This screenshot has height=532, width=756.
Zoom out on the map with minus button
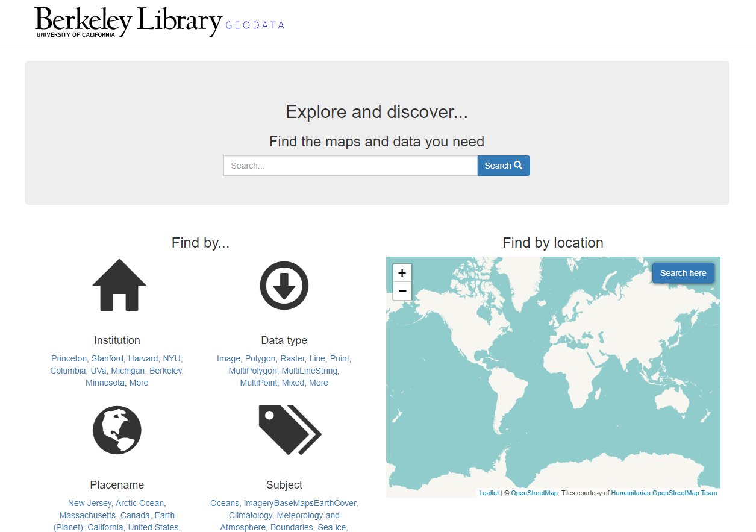(x=402, y=291)
